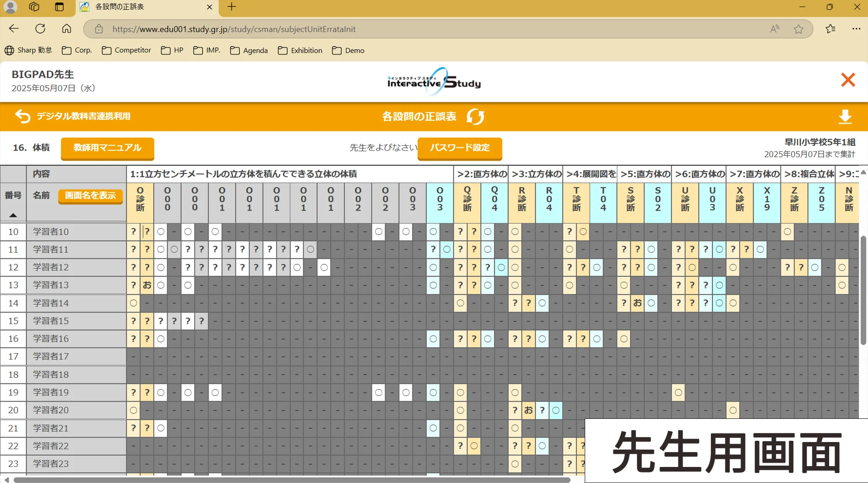The width and height of the screenshot is (868, 483).
Task: Click the download arrow icon
Action: pyautogui.click(x=845, y=117)
